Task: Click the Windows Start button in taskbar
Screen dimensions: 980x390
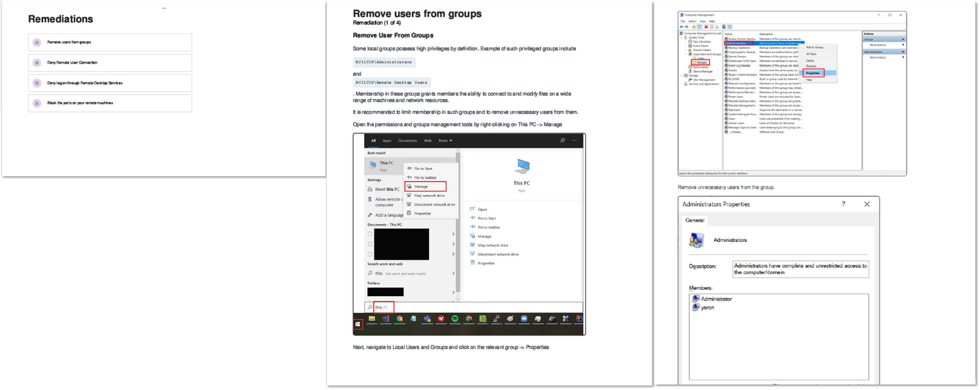Action: click(x=357, y=324)
